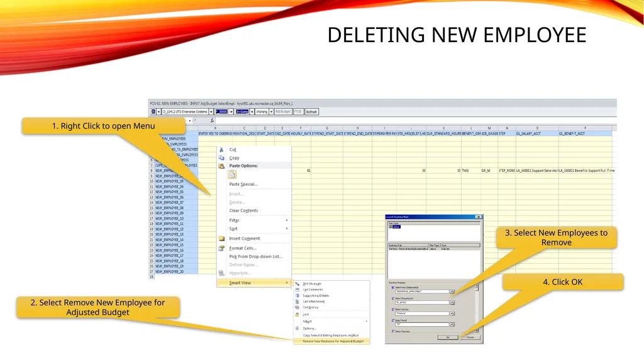The height and width of the screenshot is (362, 644).
Task: Click the Cell History icon
Action: coord(297,307)
